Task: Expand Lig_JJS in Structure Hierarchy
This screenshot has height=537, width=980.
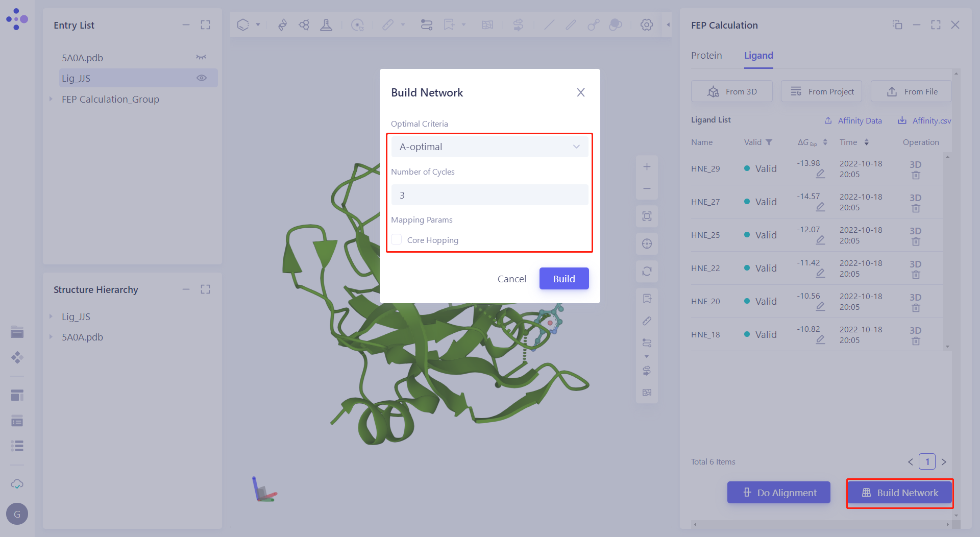Action: (51, 316)
